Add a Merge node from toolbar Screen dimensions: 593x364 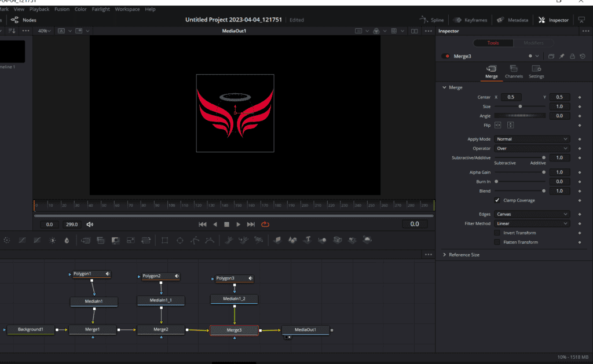click(x=86, y=240)
